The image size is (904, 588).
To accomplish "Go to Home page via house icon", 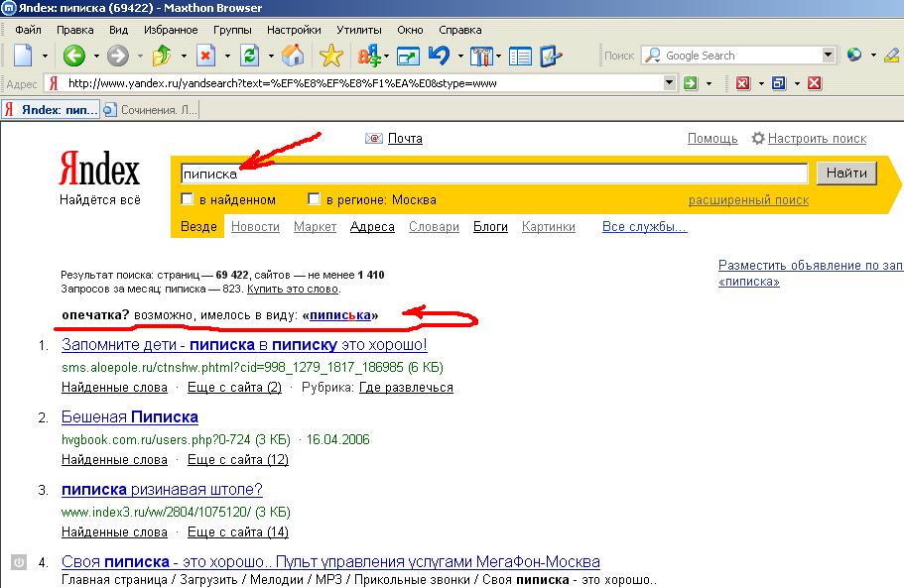I will click(x=292, y=56).
